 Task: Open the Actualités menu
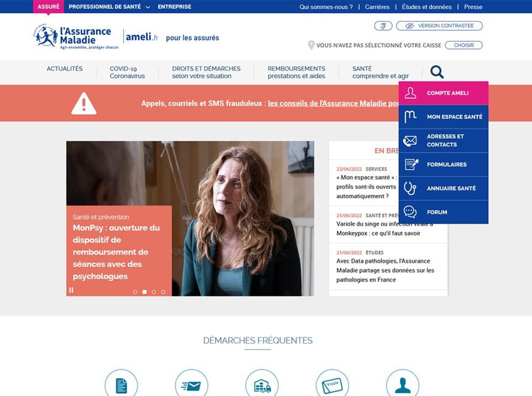coord(65,68)
